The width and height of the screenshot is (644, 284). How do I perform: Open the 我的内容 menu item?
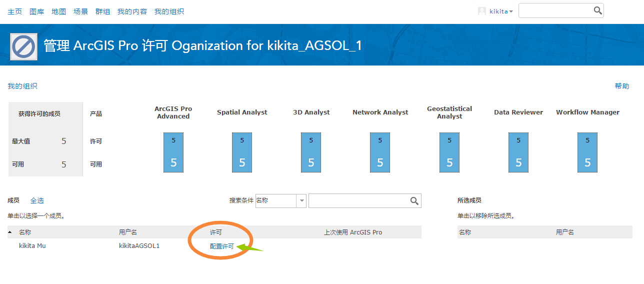tap(132, 11)
